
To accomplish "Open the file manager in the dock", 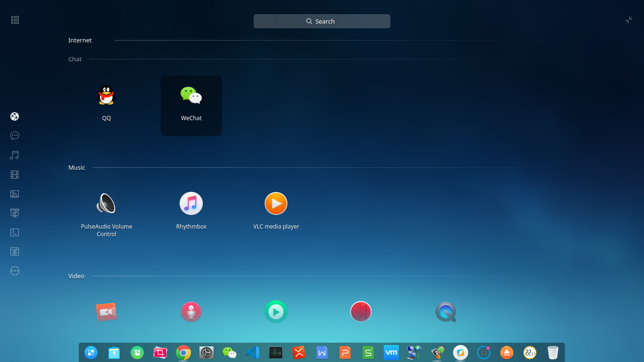I will pos(114,352).
